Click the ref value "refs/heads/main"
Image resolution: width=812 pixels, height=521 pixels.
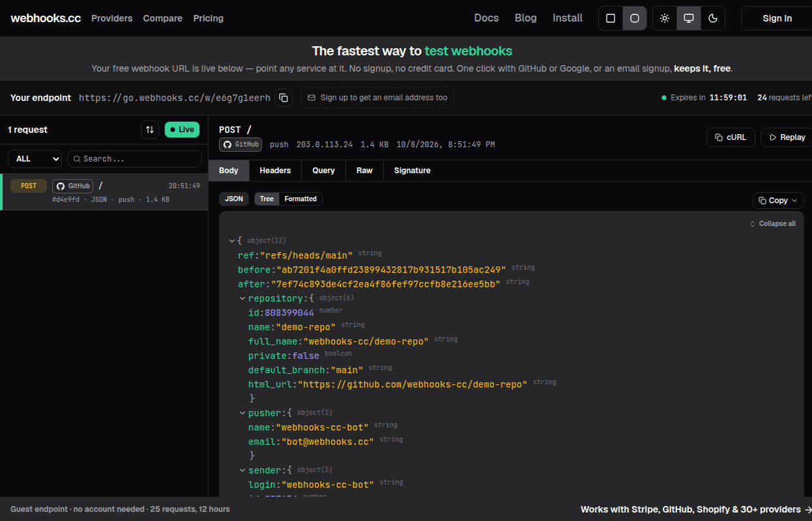tap(306, 255)
